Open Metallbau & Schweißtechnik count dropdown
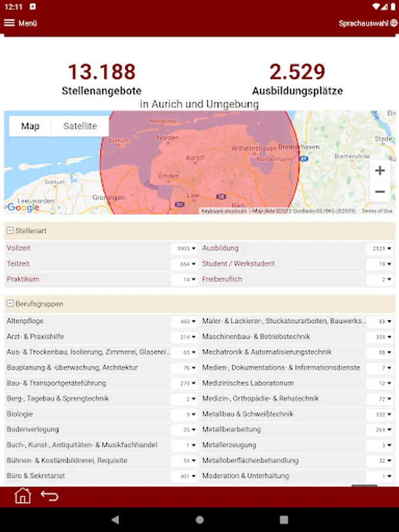Image resolution: width=399 pixels, height=532 pixels. click(380, 414)
